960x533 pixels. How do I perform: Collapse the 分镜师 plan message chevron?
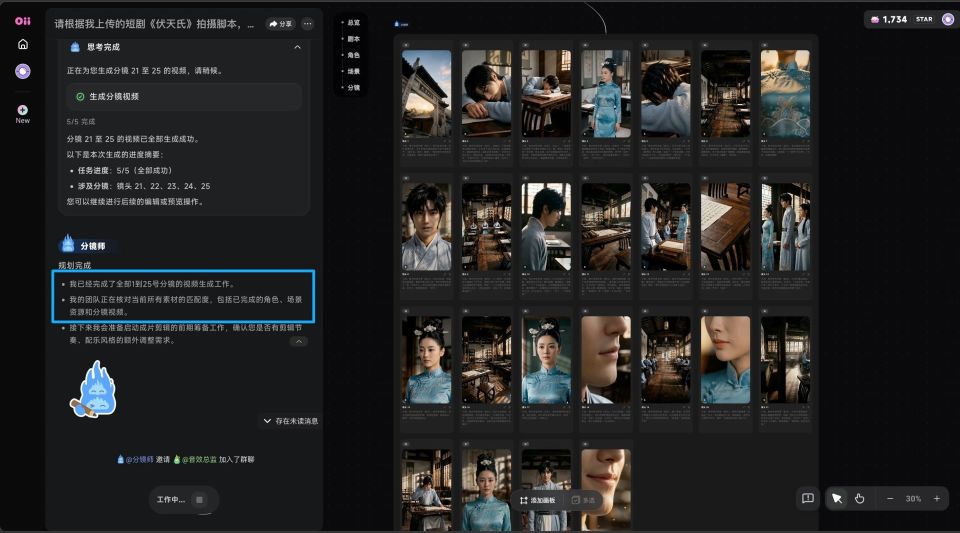tap(299, 341)
